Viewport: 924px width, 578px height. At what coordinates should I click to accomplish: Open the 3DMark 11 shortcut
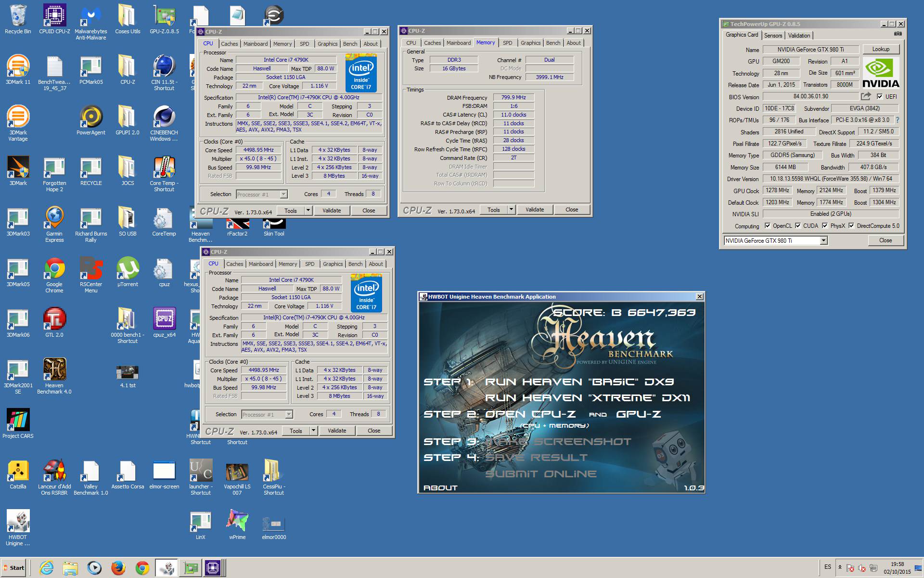pos(18,70)
